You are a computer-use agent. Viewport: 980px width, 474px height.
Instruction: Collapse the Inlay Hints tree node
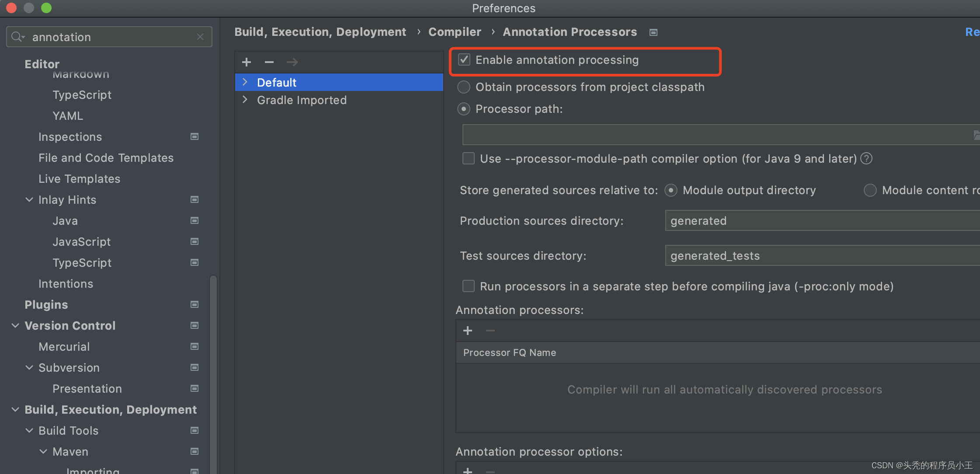point(29,199)
